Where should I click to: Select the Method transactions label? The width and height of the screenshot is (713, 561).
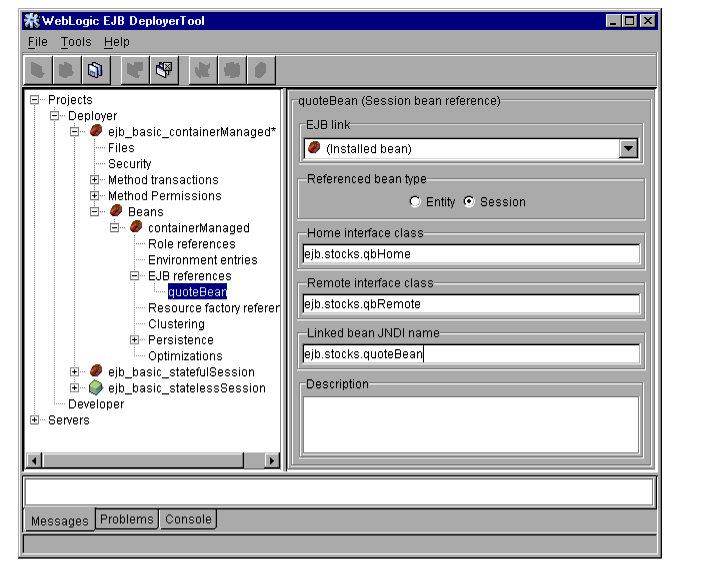pyautogui.click(x=163, y=180)
